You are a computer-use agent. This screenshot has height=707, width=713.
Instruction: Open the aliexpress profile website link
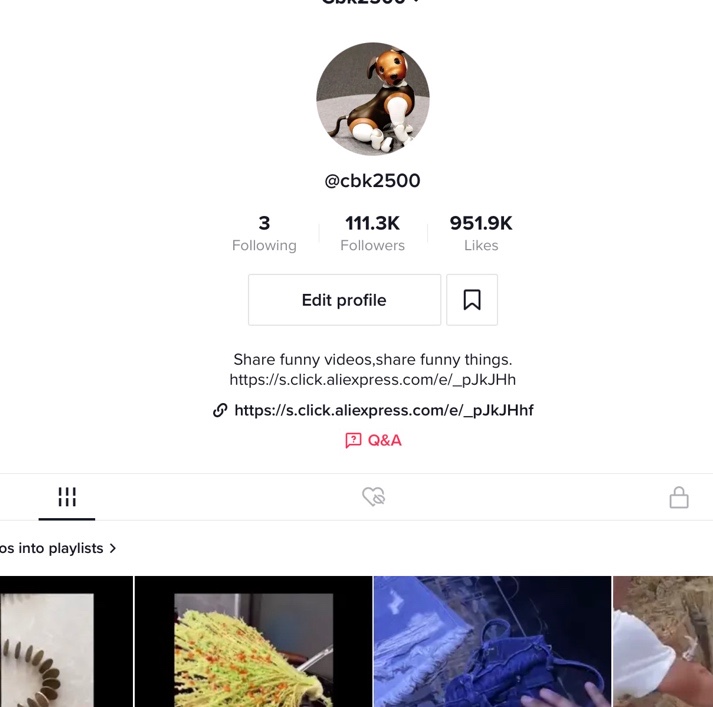click(384, 410)
